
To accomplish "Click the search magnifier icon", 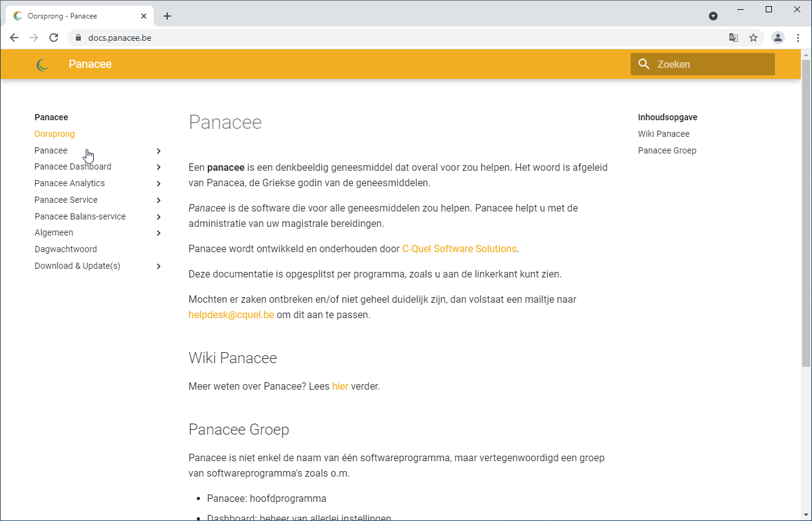I will click(644, 64).
